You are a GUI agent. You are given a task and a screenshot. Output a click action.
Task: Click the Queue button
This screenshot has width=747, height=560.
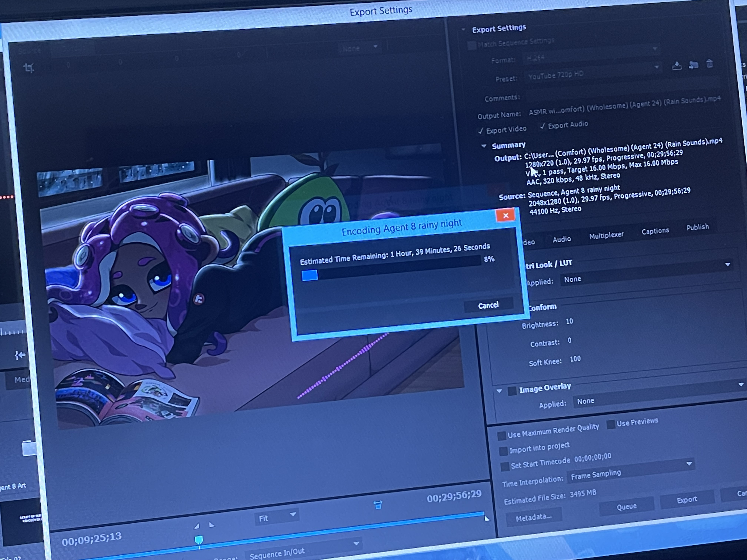[626, 506]
